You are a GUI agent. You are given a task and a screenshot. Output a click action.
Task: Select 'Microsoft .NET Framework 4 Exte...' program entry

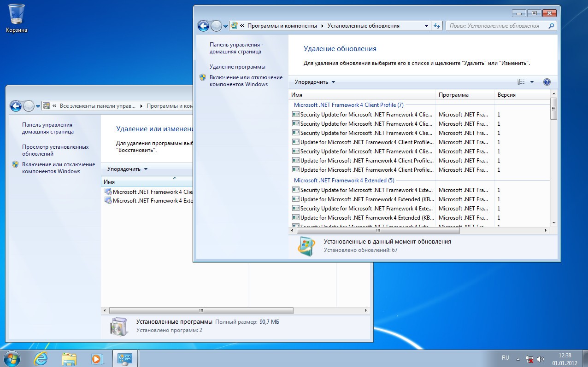pos(149,201)
